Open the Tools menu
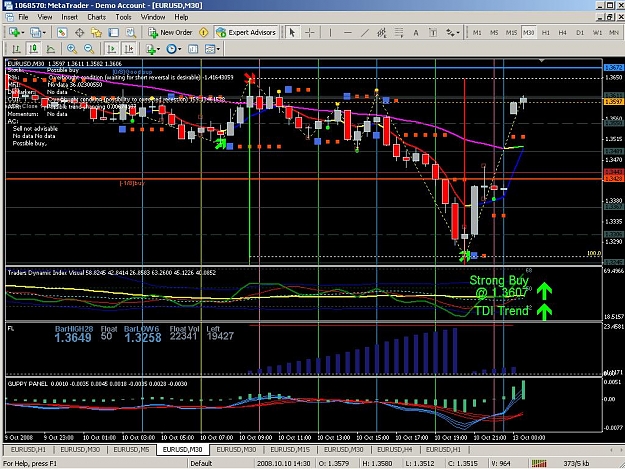625x469 pixels. click(123, 17)
